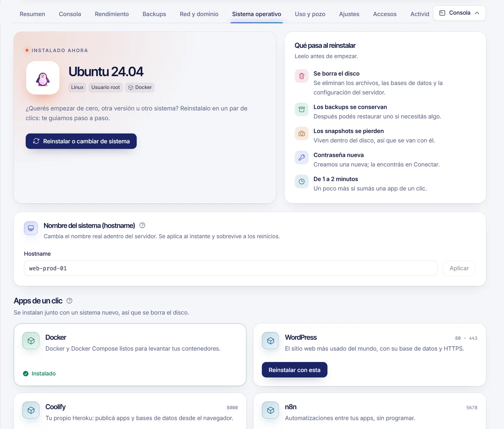Select the Sistema operativo tab
Screen dimensions: 504x429
[257, 14]
